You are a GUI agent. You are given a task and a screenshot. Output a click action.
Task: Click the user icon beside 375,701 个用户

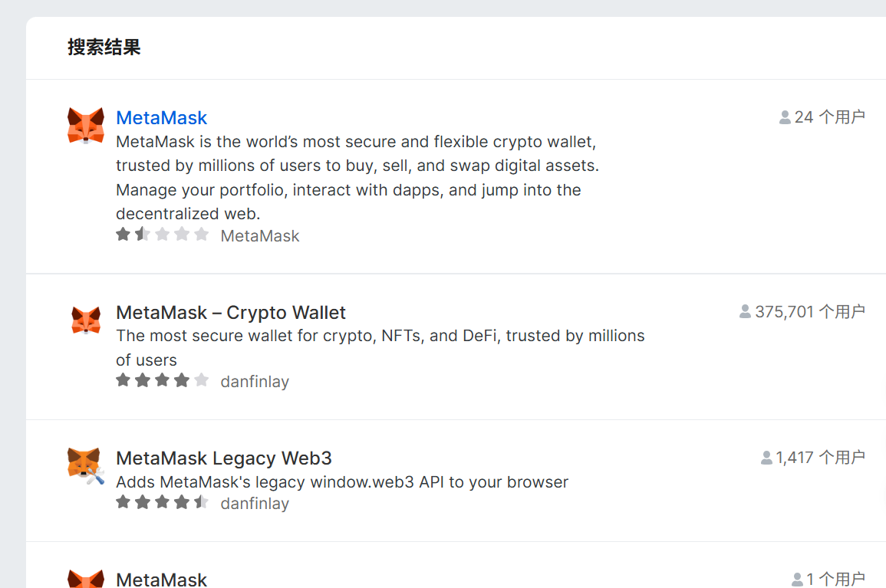745,311
